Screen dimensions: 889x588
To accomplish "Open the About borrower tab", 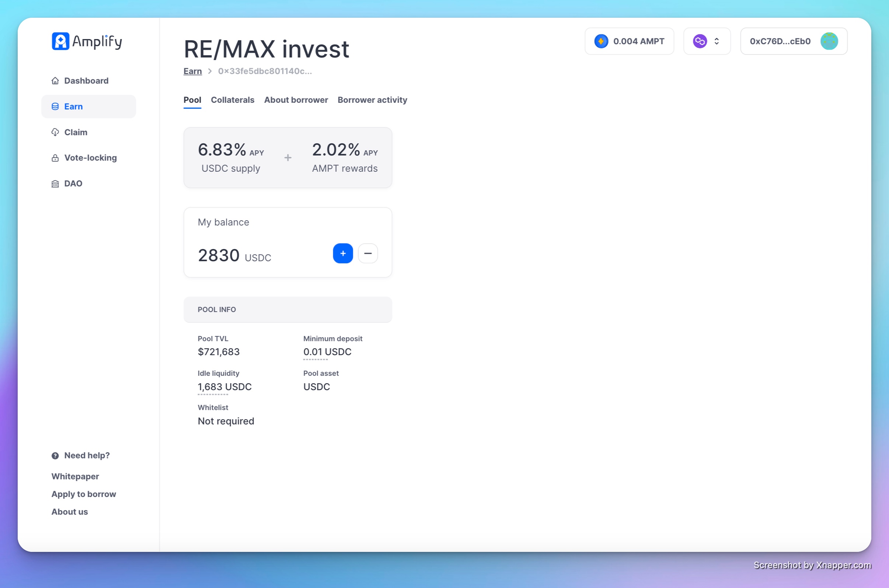I will point(296,100).
